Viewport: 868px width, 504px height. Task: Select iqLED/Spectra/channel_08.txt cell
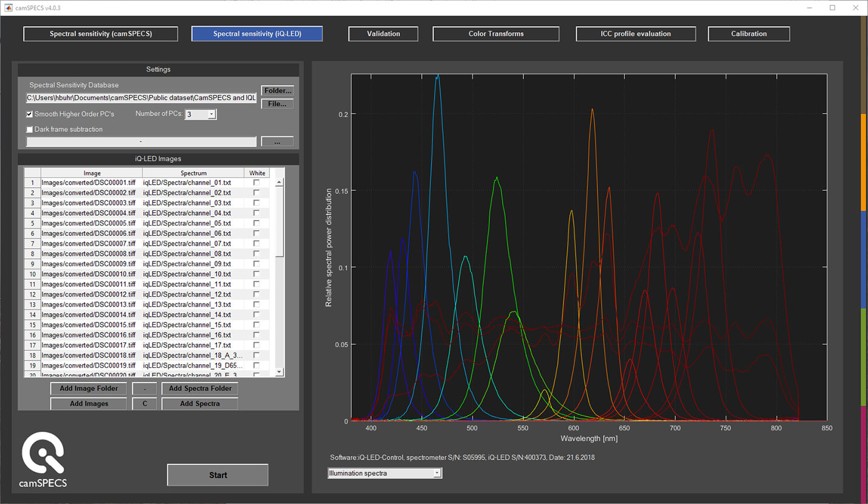click(193, 254)
